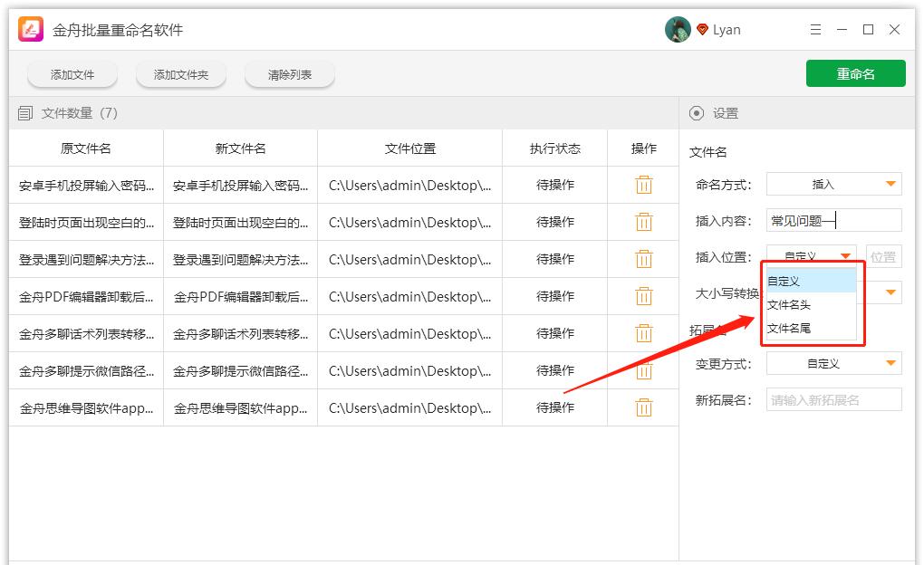Expand the 大小写转换 dropdown arrow
924x565 pixels.
[x=891, y=292]
